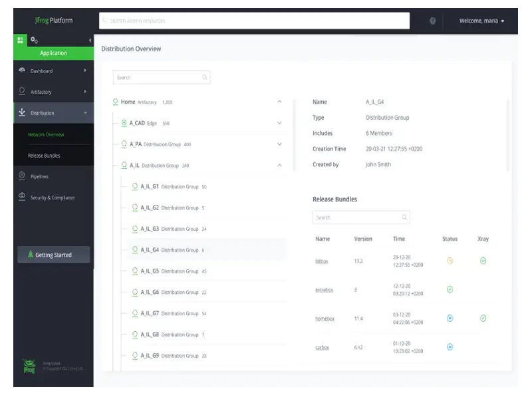Click the extrabox green check status icon
Screen dimensions: 532x399
tap(450, 289)
